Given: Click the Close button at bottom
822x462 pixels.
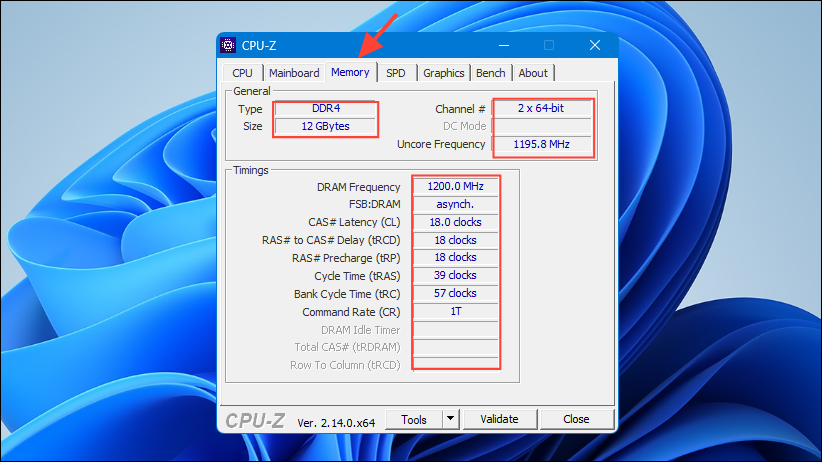Looking at the screenshot, I should pos(576,419).
